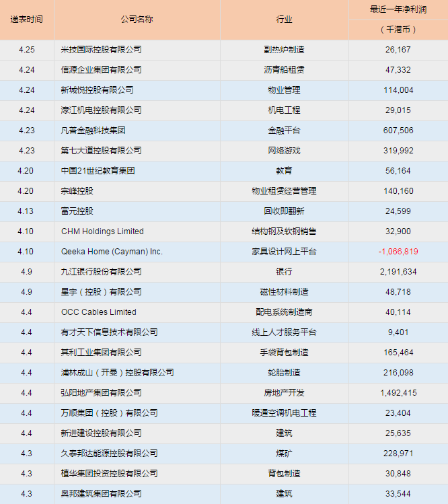Click the 公司名称 column header

point(137,20)
